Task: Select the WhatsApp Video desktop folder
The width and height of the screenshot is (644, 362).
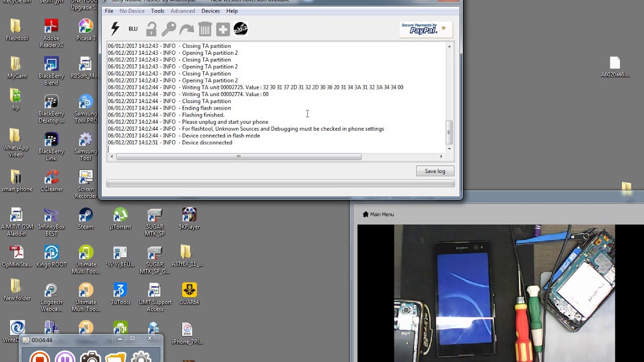Action: tap(16, 143)
